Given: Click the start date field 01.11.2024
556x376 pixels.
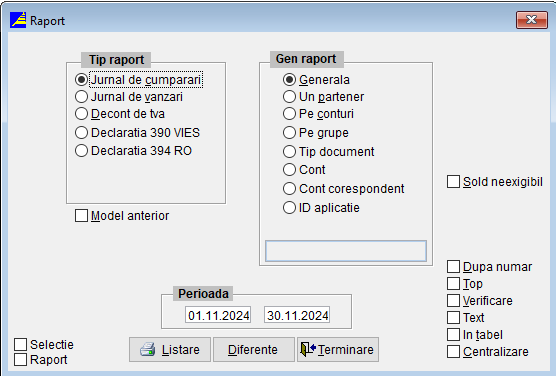Looking at the screenshot, I should (x=218, y=315).
